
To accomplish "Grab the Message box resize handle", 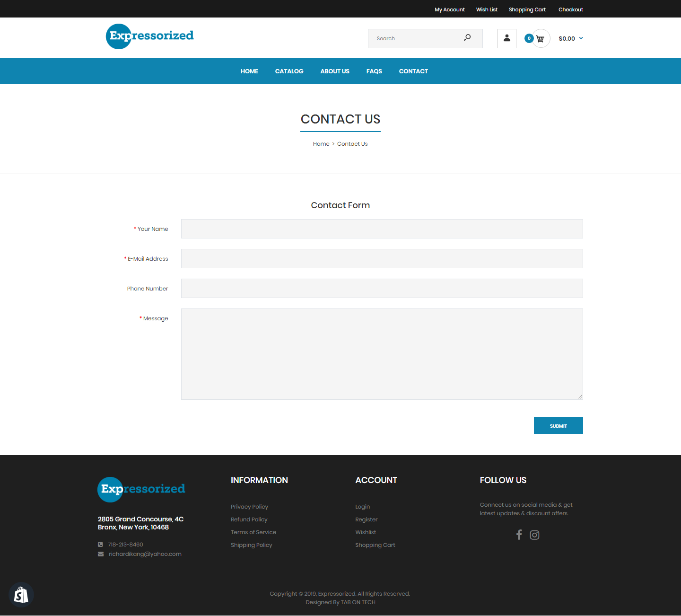I will click(580, 396).
